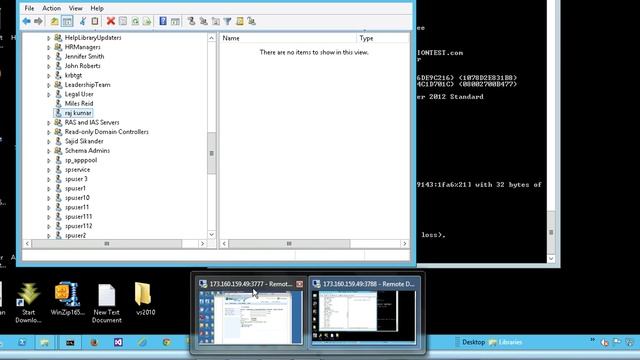The height and width of the screenshot is (360, 640).
Task: Click the Cut scissors icon
Action: pyautogui.click(x=83, y=21)
